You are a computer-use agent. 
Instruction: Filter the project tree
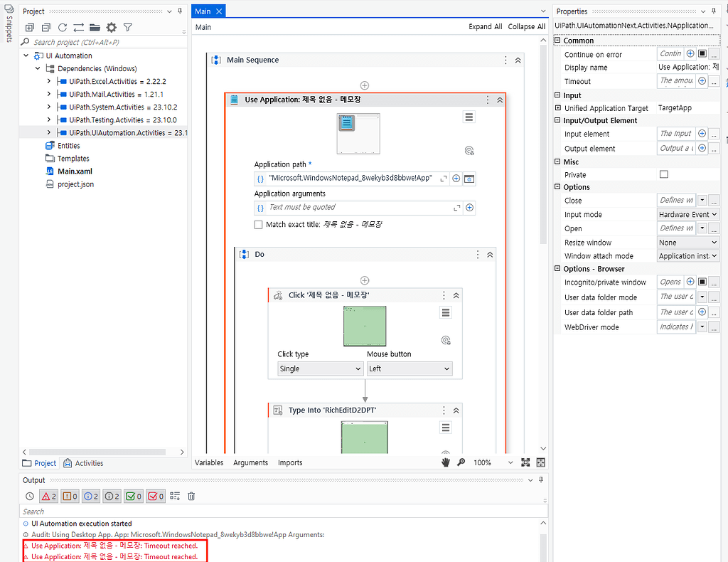pyautogui.click(x=129, y=27)
